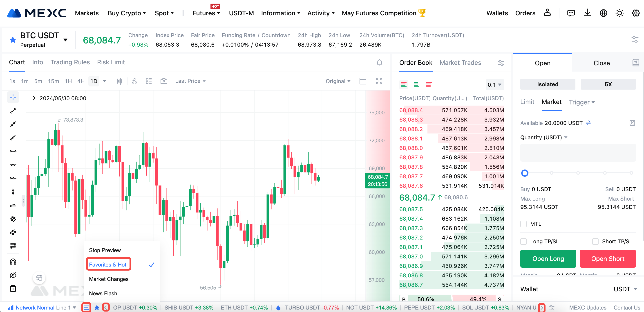Click the quantity percentage slider handle
Viewport: 644px width, 312px height.
click(525, 173)
